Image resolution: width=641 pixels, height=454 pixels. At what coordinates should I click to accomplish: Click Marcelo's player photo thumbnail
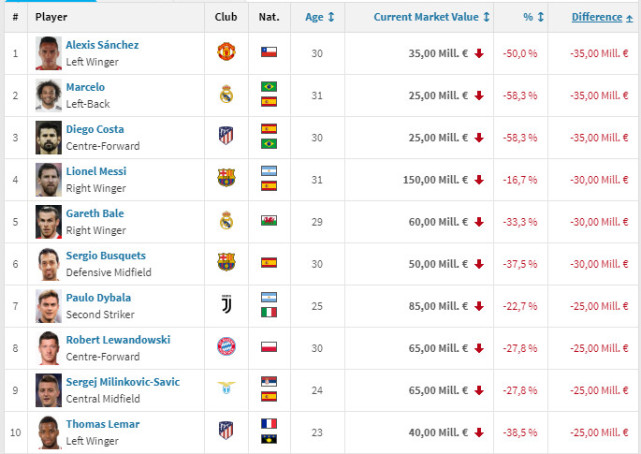click(47, 94)
